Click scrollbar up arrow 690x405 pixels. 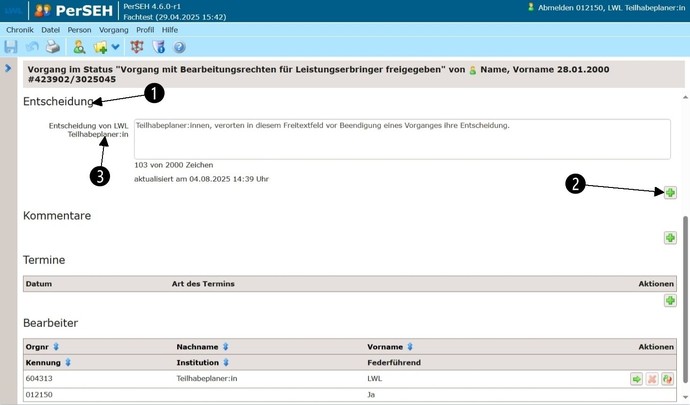pyautogui.click(x=685, y=97)
